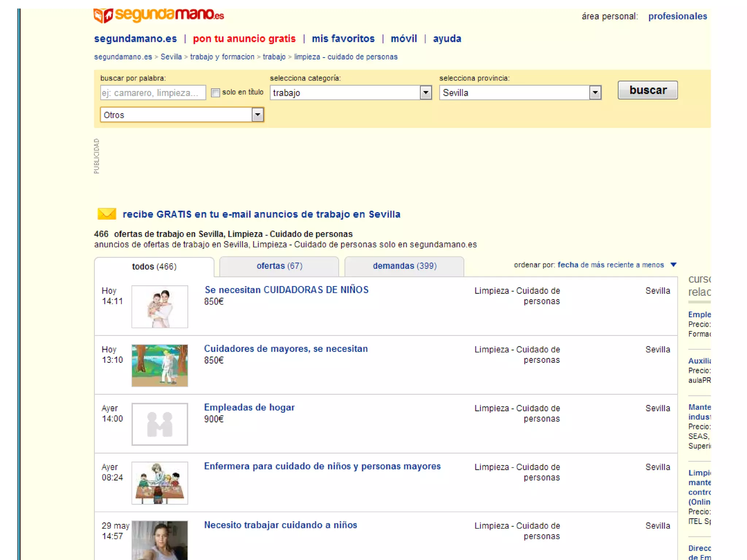Open the CUIDADORAS DE NIÑOS listing thumbnail

(x=160, y=307)
